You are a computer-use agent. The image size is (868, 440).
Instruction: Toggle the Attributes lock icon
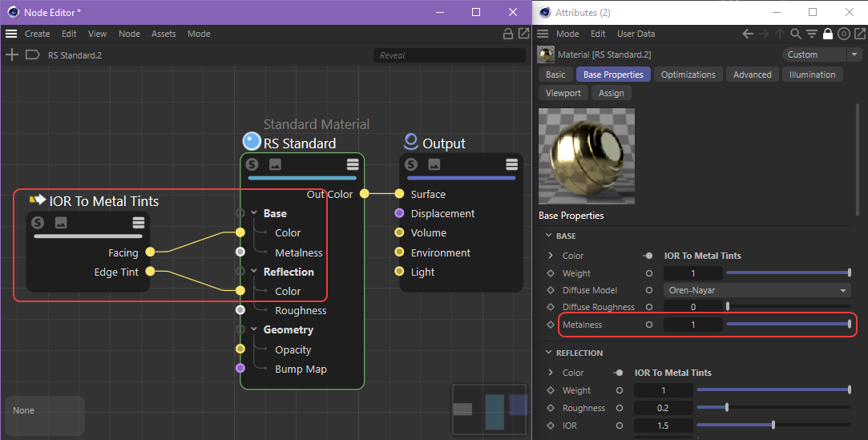click(828, 34)
